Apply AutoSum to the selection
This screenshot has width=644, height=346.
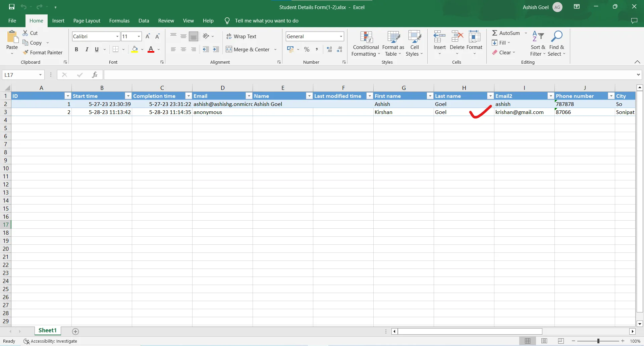[x=507, y=33]
